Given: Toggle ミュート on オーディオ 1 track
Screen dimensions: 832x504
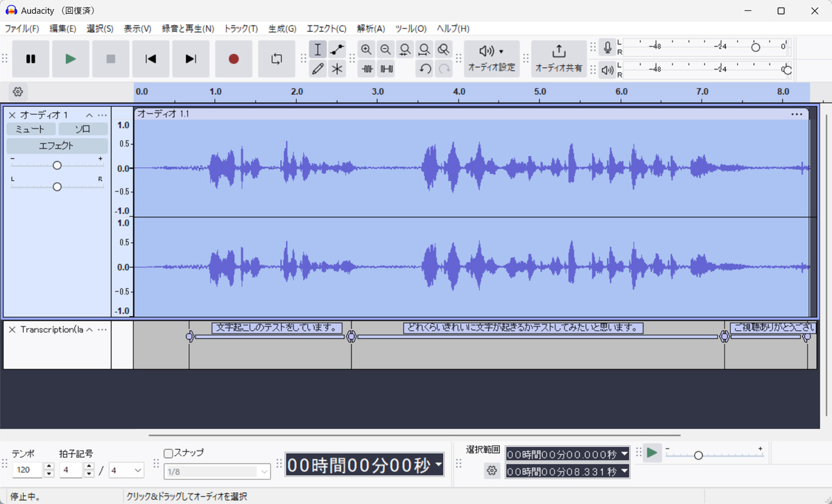Looking at the screenshot, I should tap(31, 129).
